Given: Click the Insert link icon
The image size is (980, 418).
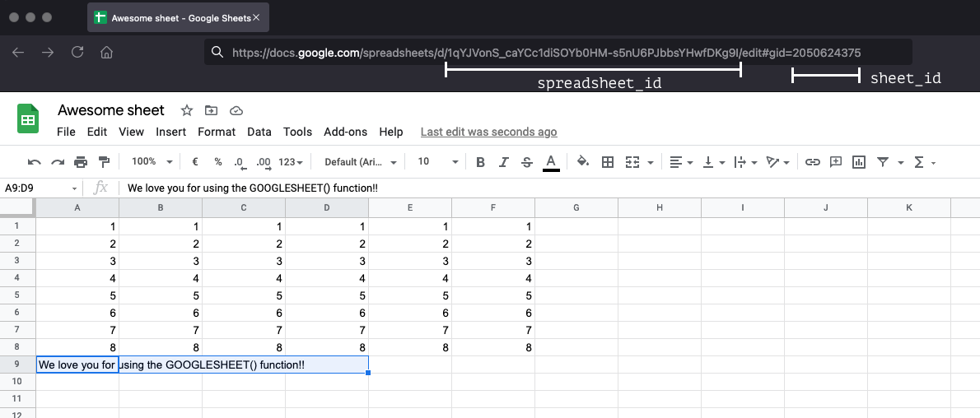Looking at the screenshot, I should coord(812,162).
